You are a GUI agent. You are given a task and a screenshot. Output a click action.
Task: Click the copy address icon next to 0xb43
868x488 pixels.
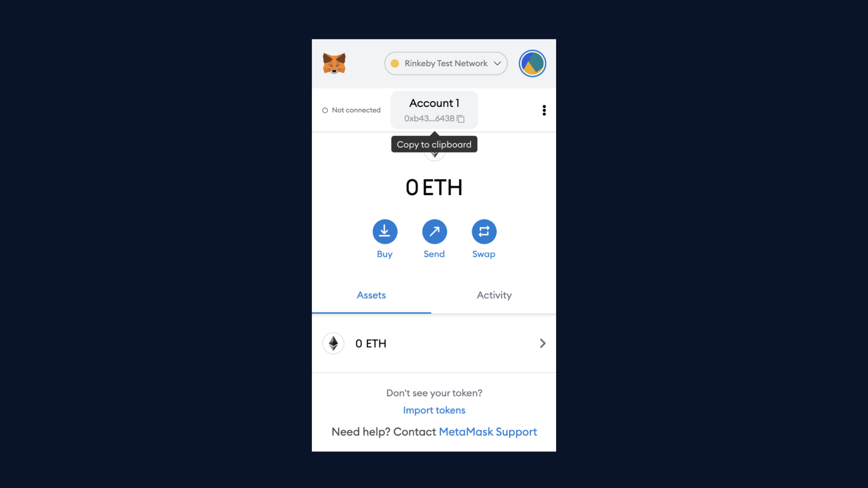click(462, 118)
